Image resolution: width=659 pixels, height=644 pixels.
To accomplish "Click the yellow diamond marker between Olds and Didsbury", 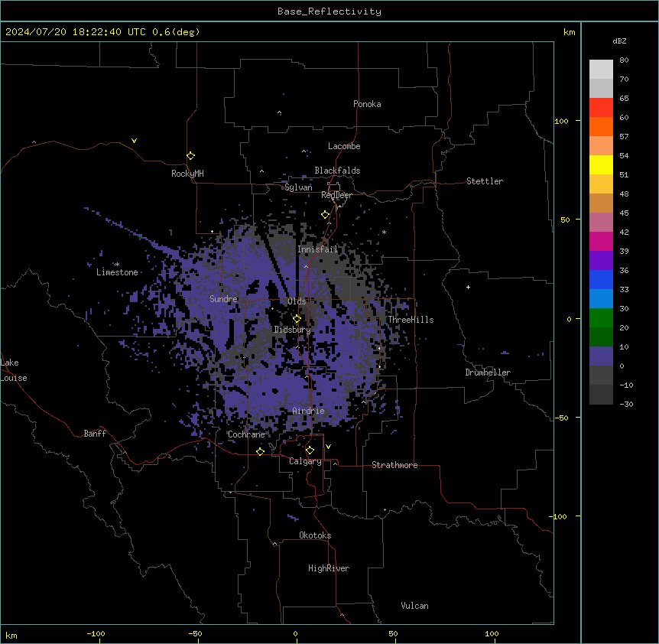I will click(x=297, y=319).
